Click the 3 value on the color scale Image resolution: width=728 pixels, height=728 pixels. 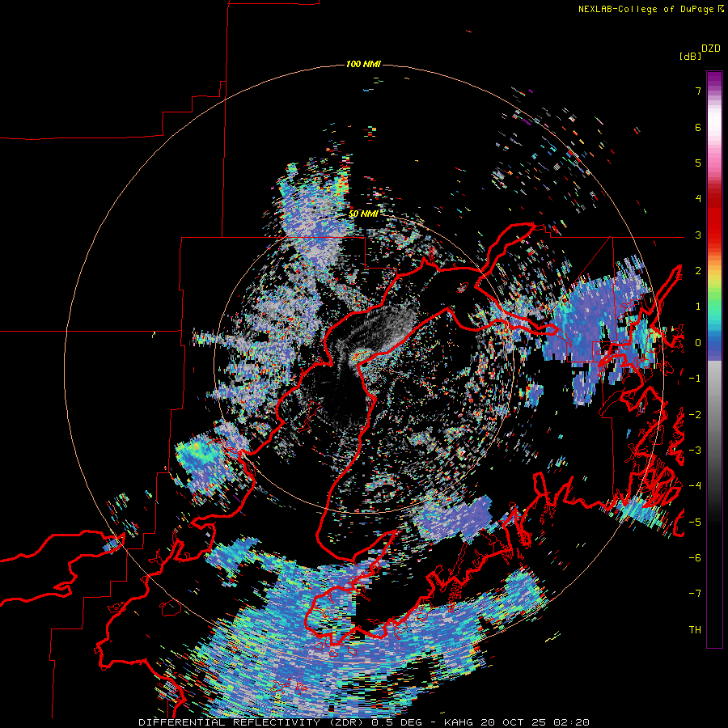tap(698, 235)
